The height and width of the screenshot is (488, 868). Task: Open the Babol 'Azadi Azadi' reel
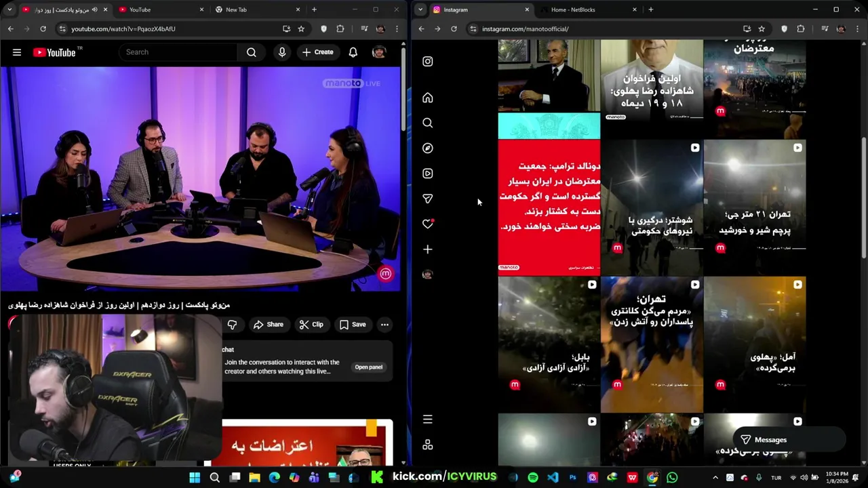(x=549, y=344)
